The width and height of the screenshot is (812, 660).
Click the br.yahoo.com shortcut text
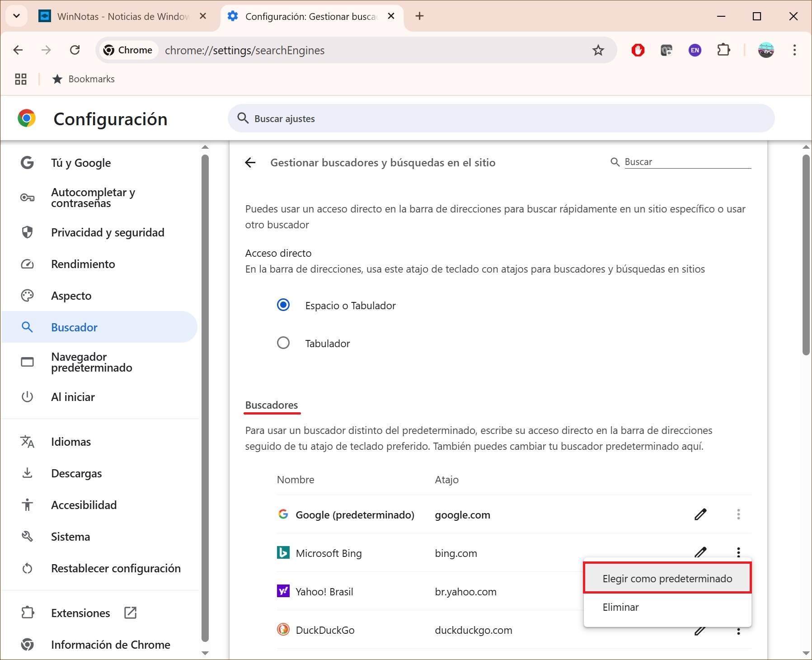point(465,592)
